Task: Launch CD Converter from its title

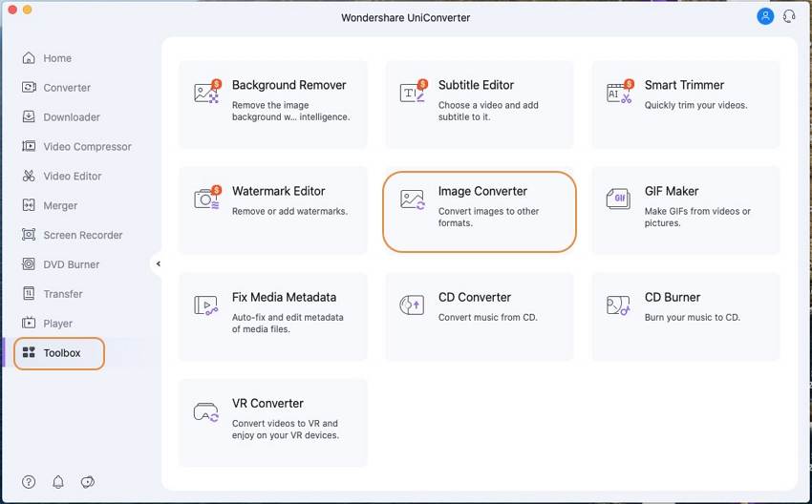Action: click(475, 297)
